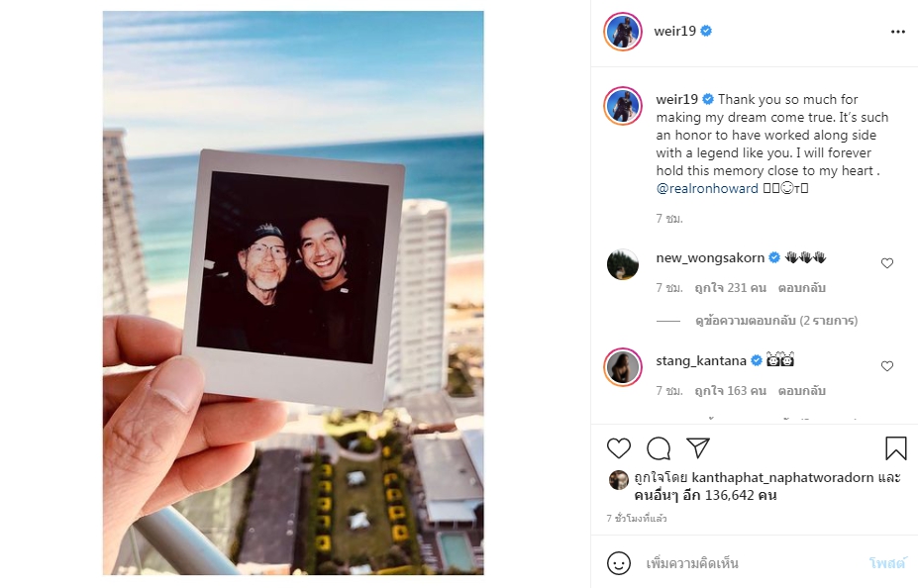Open the weir19 username in the header
Viewport: 918px width, 588px height.
(x=674, y=31)
